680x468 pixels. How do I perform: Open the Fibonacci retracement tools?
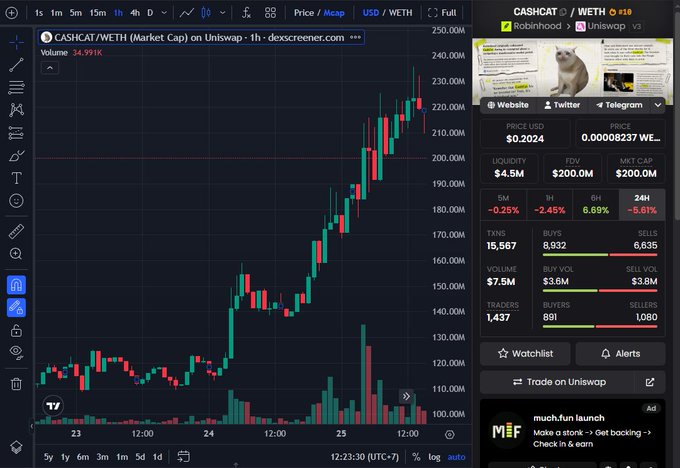tap(16, 88)
